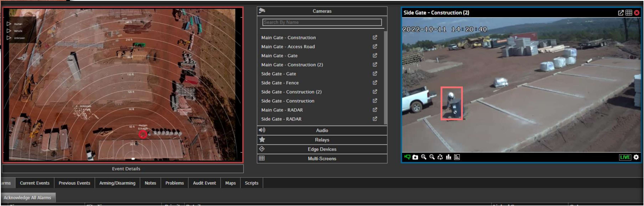Viewport: 644px width, 206px height.
Task: Expand the Audio section
Action: pos(322,131)
